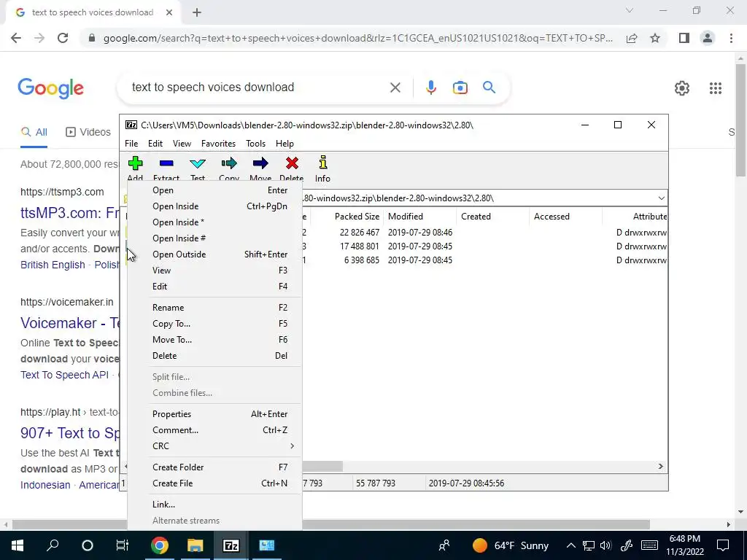Select Delete in the context menu
Viewport: 747px width, 560px height.
215,356
